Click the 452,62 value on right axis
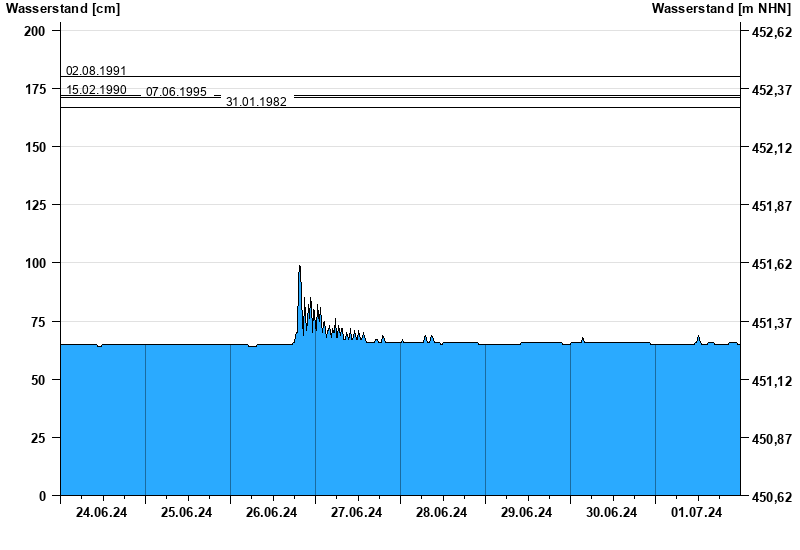800x550 pixels. 771,32
